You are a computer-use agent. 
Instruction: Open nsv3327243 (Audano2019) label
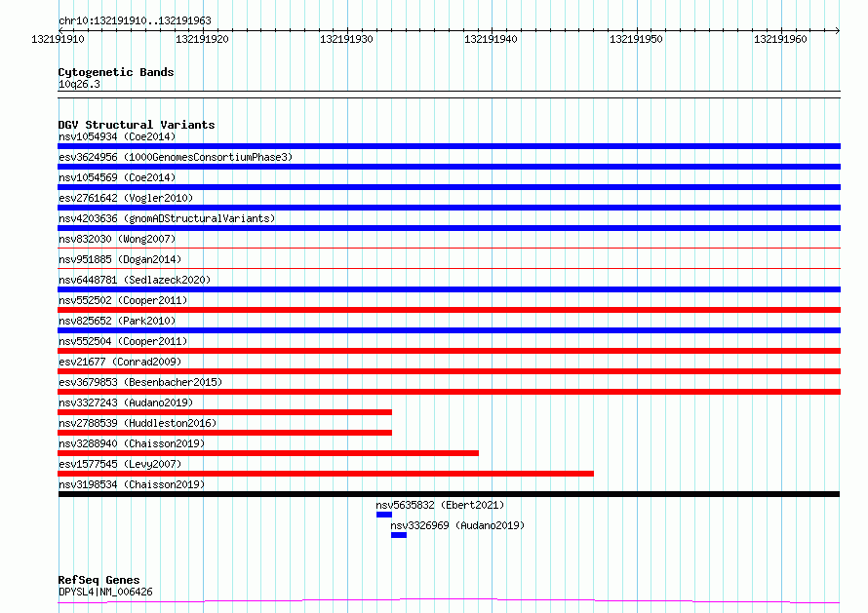point(126,402)
